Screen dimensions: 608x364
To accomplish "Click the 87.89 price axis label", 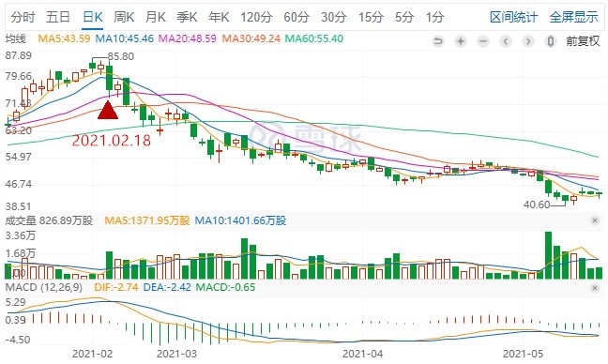I will (x=18, y=55).
